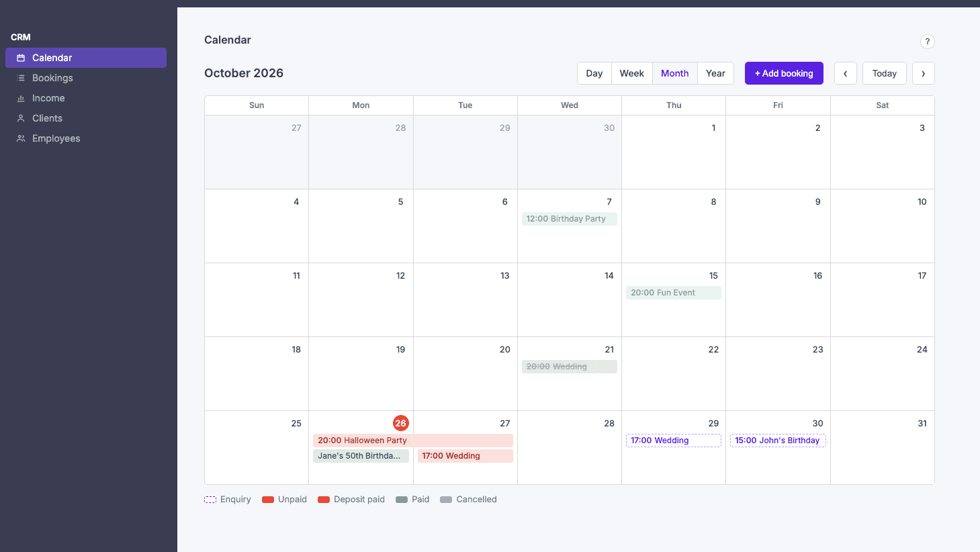Click the highlighted date 26
Screen dimensions: 980x552
coord(401,423)
